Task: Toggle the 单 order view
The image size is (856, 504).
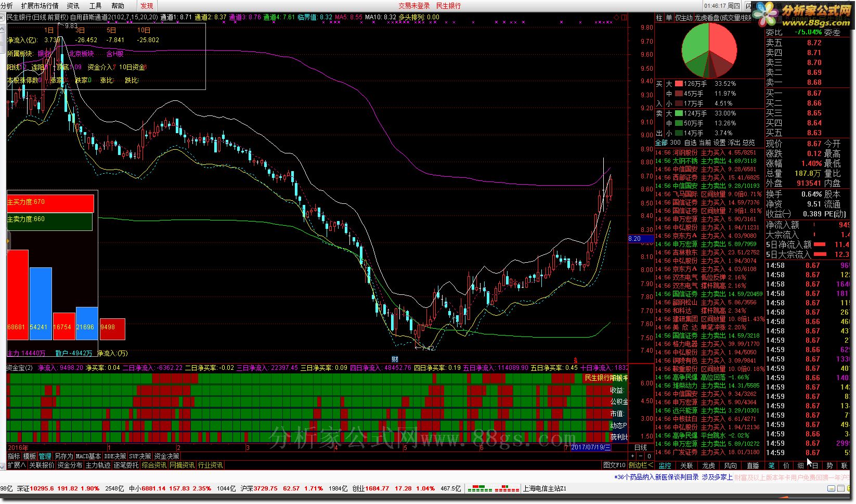Action: [669, 18]
